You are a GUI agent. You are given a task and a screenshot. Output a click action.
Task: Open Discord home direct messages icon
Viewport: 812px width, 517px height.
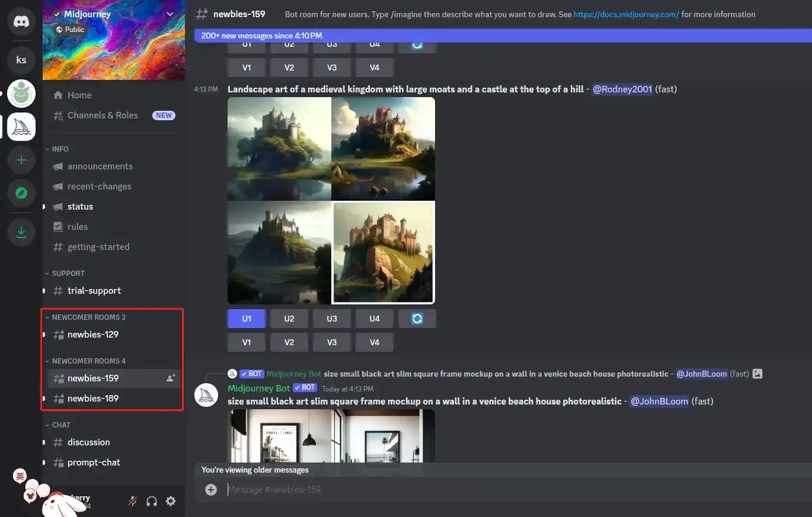21,22
